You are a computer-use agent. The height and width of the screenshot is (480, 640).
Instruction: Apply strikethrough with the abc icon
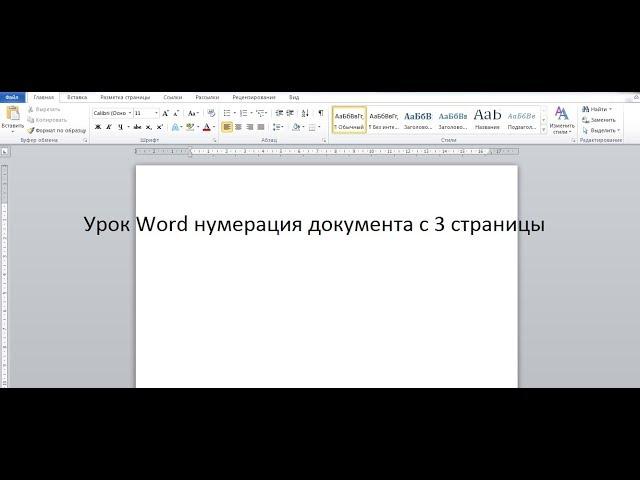coord(137,127)
